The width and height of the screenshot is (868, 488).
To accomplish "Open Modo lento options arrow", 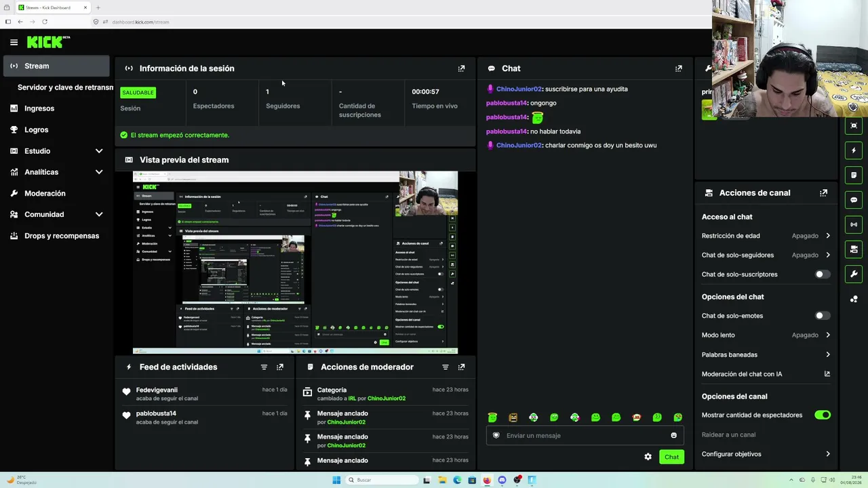I will (828, 335).
